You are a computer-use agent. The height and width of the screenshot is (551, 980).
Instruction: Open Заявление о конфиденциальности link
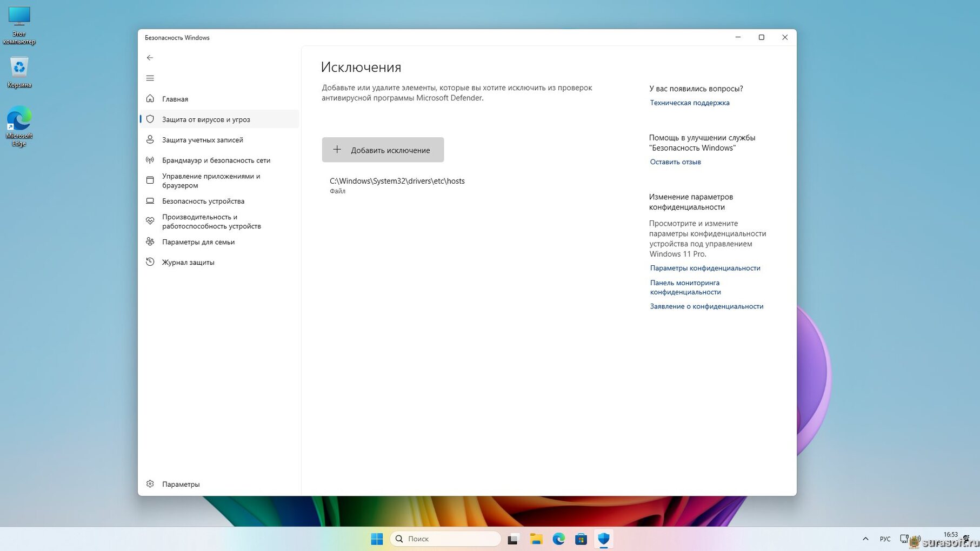[706, 306]
